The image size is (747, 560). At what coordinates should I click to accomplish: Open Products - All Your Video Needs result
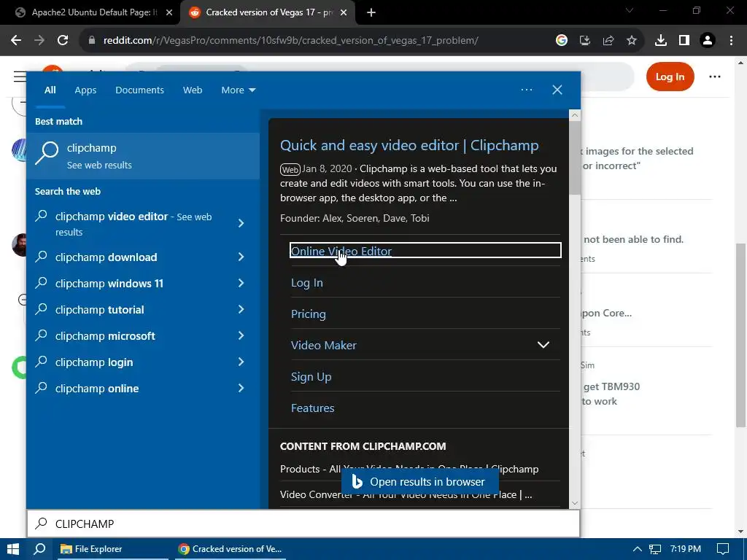coord(409,469)
